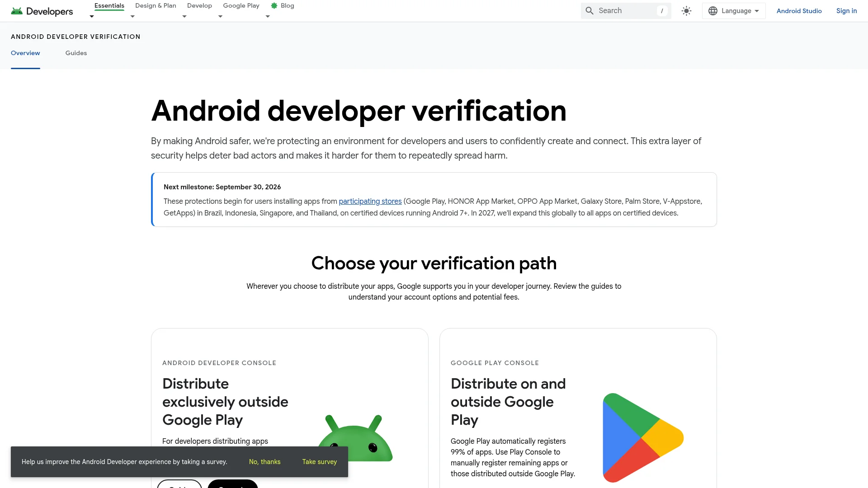This screenshot has height=488, width=868.
Task: Open the Language dropdown
Action: (733, 11)
